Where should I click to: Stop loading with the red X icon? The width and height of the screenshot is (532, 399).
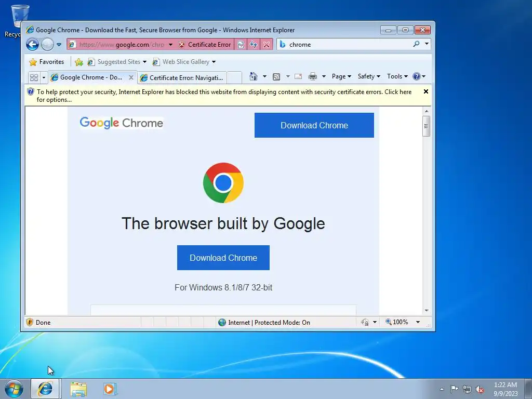(x=267, y=45)
